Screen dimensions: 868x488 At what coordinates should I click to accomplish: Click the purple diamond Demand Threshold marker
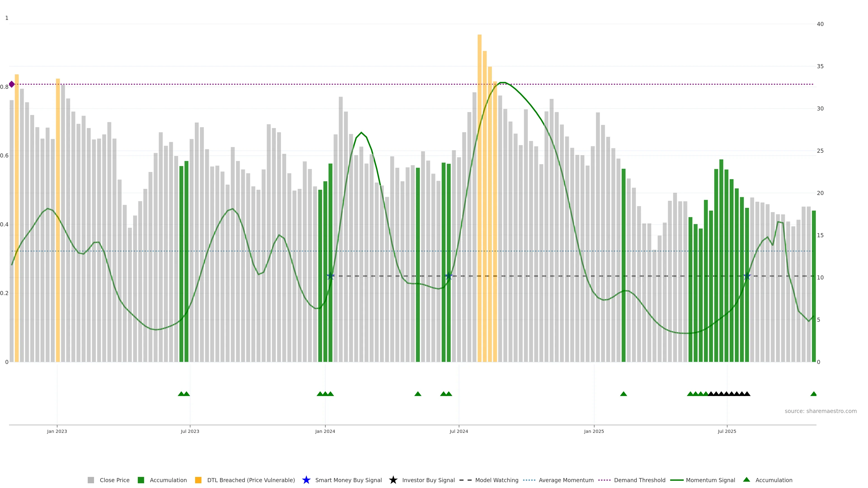coord(12,84)
